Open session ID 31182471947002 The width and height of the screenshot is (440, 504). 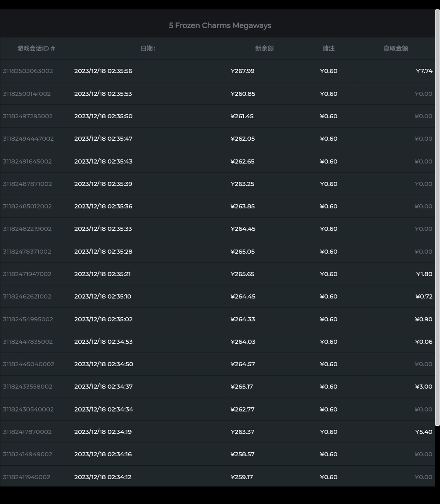(27, 274)
